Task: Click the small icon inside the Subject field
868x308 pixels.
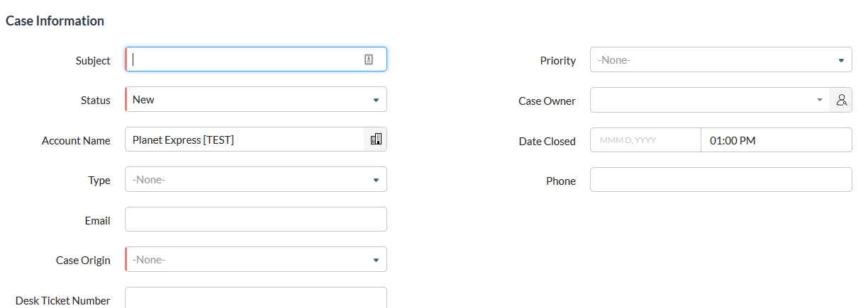Action: click(369, 60)
